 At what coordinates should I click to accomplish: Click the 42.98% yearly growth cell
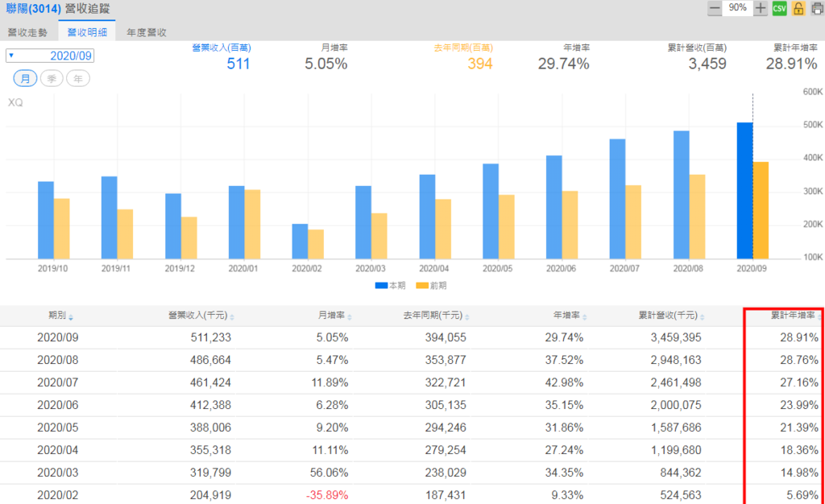[564, 382]
